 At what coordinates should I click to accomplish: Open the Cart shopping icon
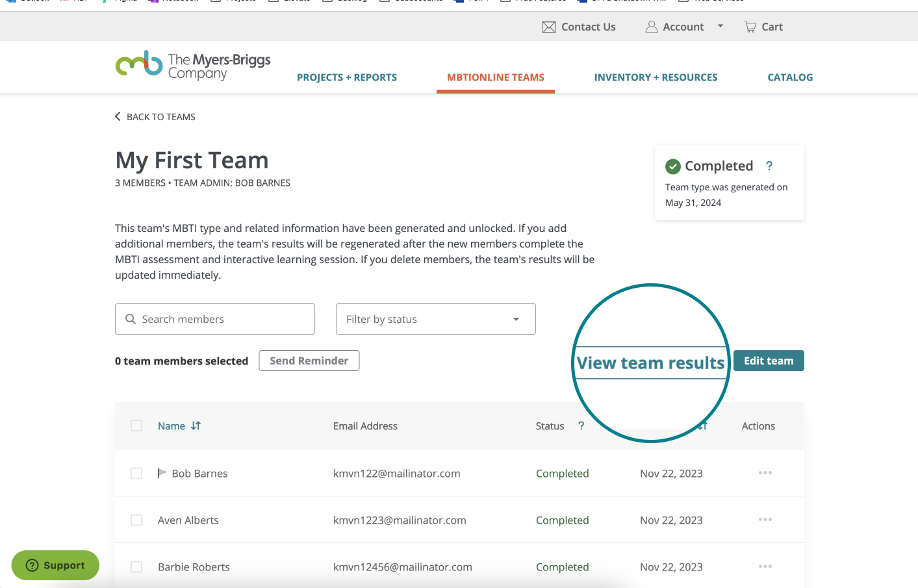pyautogui.click(x=750, y=27)
